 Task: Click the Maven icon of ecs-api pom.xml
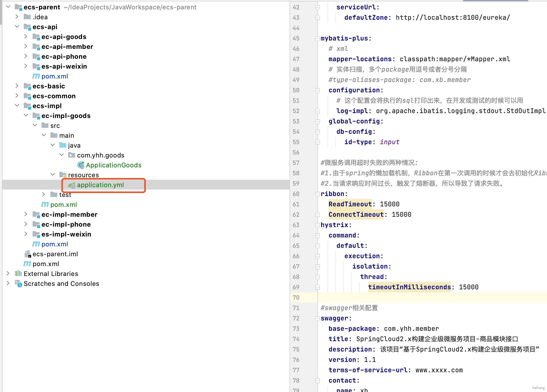[36, 76]
